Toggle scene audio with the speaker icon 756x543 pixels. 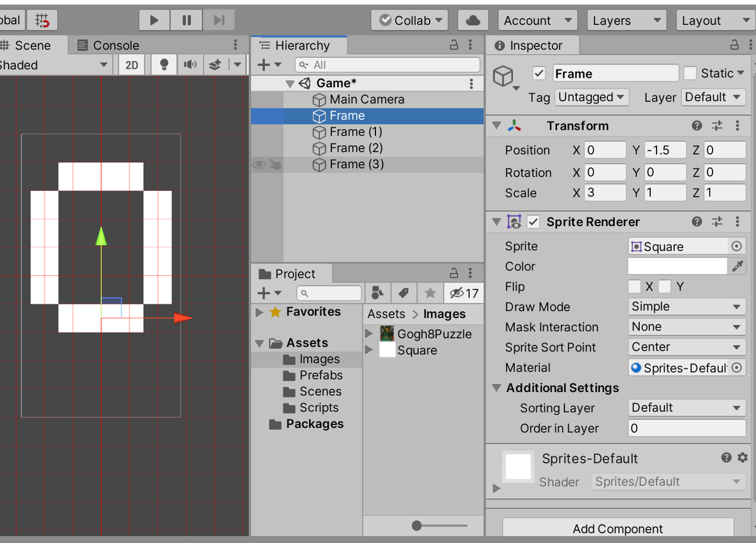pos(190,65)
